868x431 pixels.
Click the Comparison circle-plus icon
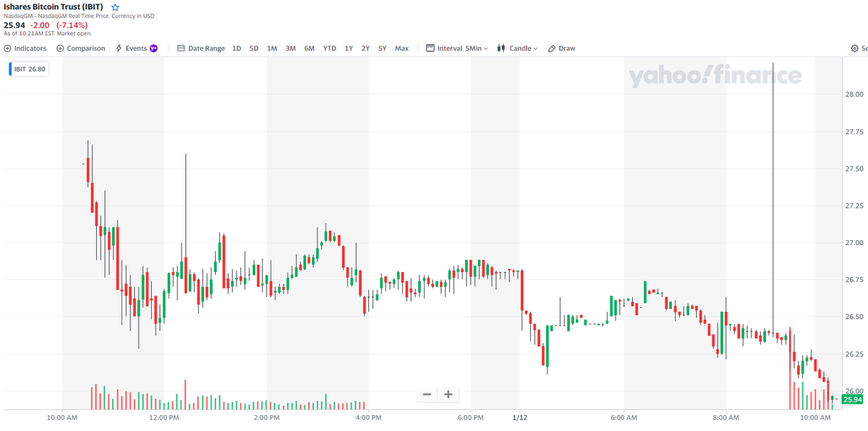[x=60, y=48]
